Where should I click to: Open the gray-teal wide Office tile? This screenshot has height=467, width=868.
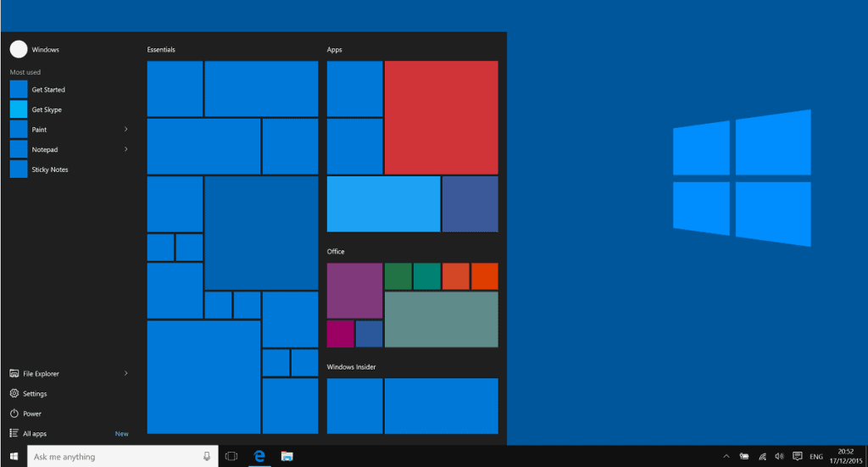pyautogui.click(x=441, y=320)
